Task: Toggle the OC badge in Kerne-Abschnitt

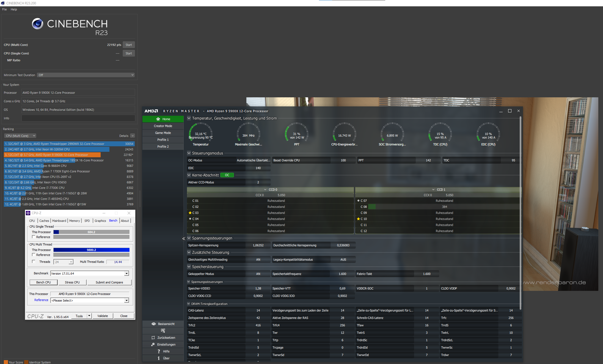Action: (227, 175)
